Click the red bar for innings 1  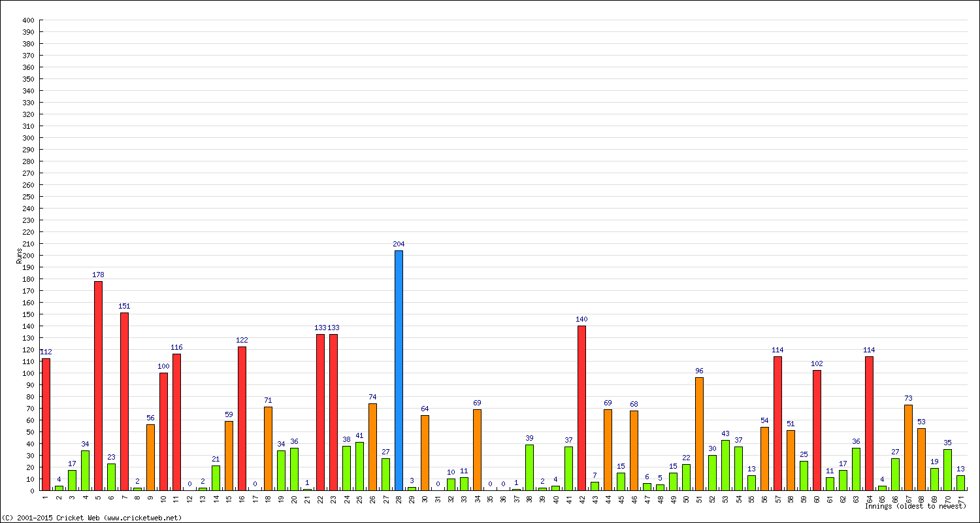[x=46, y=424]
